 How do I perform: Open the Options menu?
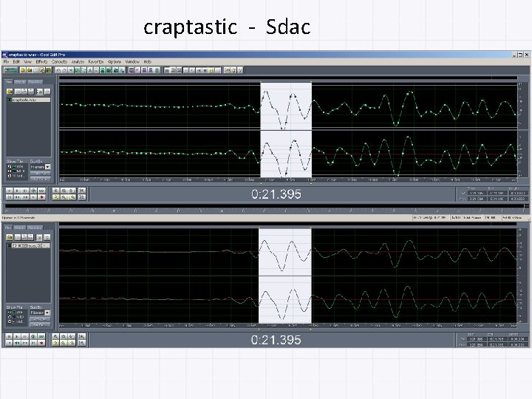[115, 62]
